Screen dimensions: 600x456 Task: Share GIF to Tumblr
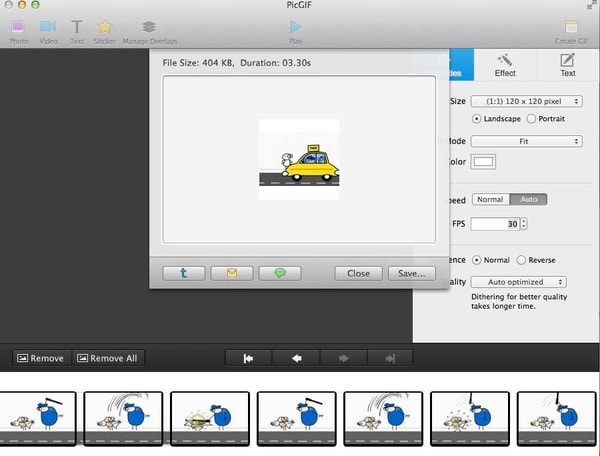[184, 273]
